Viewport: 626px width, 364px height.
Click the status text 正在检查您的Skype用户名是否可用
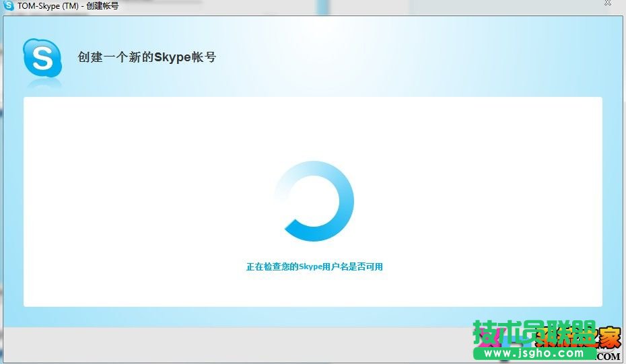point(314,266)
